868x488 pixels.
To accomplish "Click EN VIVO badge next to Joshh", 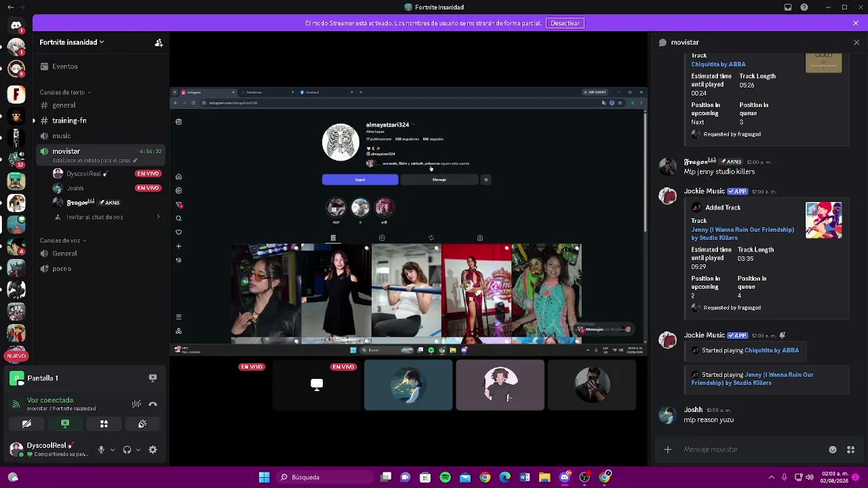I will (148, 188).
